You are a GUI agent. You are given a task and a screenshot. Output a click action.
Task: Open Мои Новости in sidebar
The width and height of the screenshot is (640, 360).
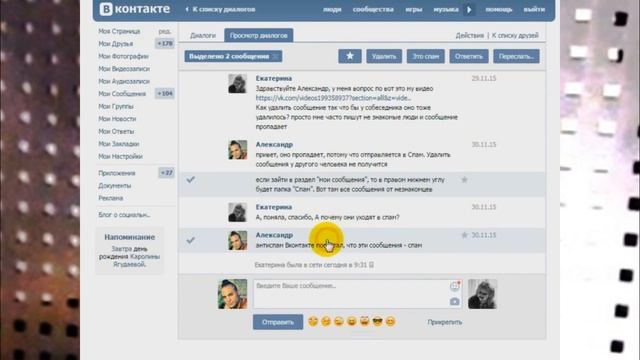[x=117, y=119]
